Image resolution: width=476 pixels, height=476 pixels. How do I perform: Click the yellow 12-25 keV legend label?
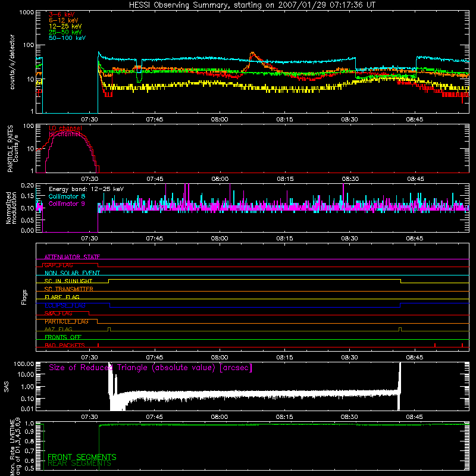click(x=65, y=26)
